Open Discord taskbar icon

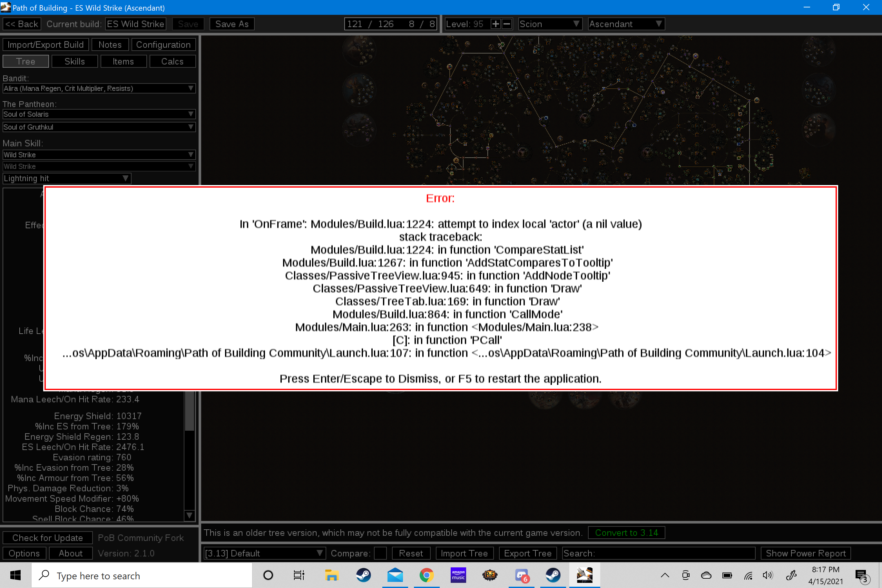click(x=522, y=575)
